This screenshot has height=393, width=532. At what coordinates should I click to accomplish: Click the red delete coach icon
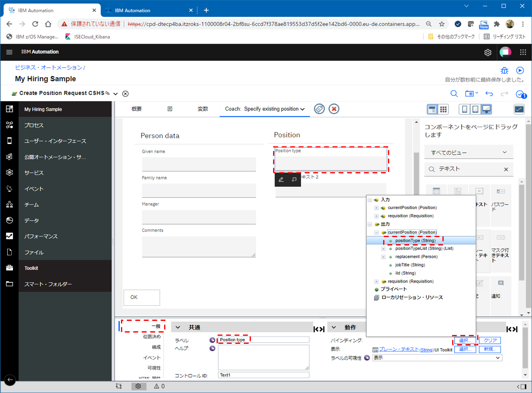pos(334,109)
